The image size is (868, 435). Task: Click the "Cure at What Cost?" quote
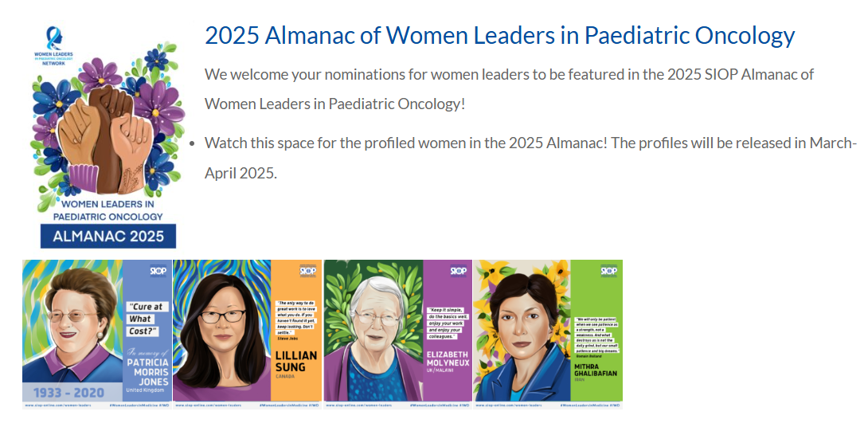coord(145,319)
